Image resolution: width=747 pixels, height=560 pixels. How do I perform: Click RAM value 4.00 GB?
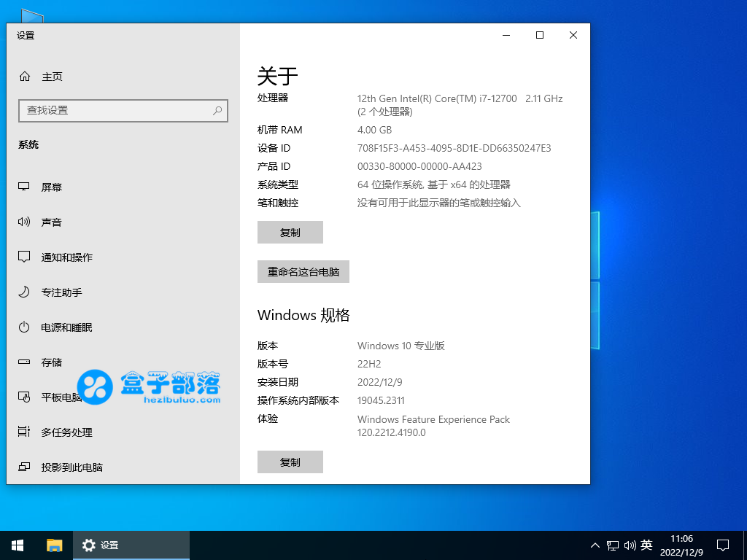click(374, 130)
